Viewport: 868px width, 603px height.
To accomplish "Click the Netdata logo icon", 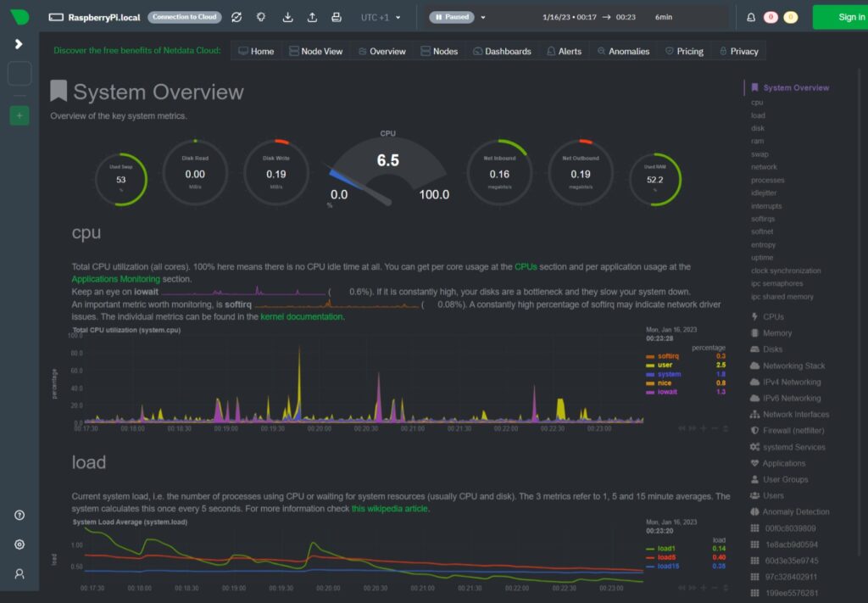I will click(x=19, y=17).
